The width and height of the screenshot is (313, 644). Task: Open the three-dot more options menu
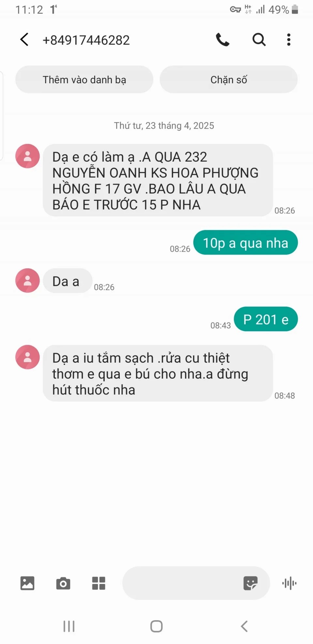tap(289, 40)
